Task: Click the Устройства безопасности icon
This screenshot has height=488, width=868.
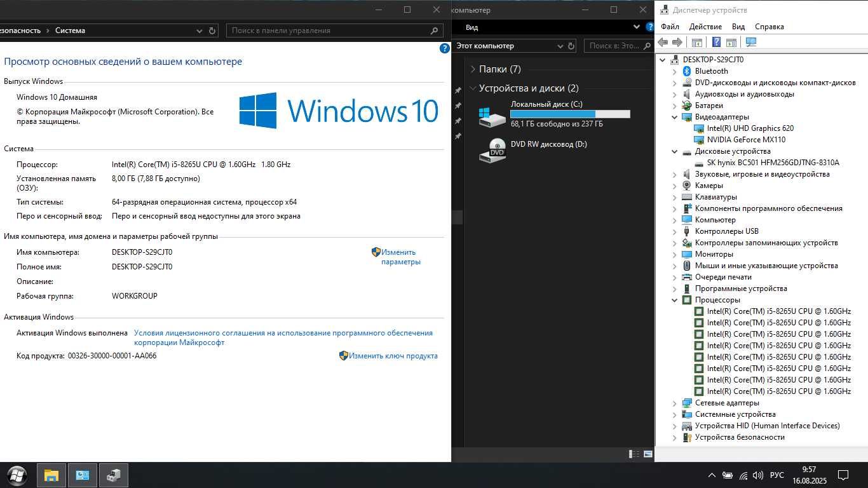Action: click(x=687, y=437)
